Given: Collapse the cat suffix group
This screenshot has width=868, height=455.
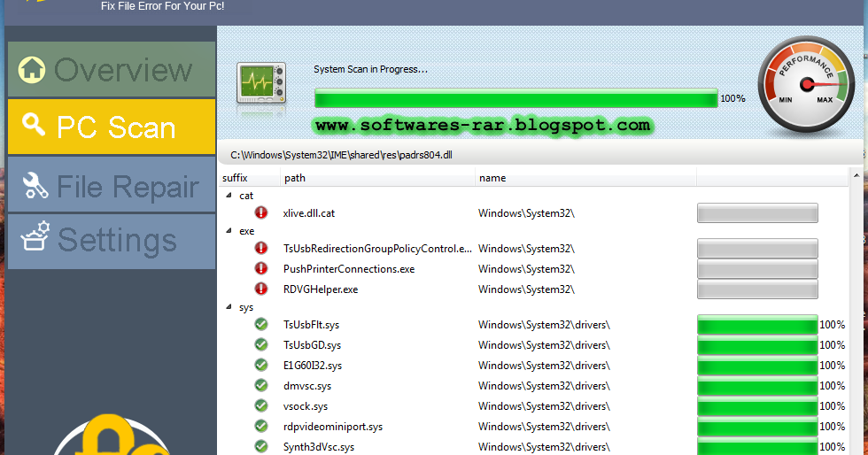Looking at the screenshot, I should tap(229, 196).
